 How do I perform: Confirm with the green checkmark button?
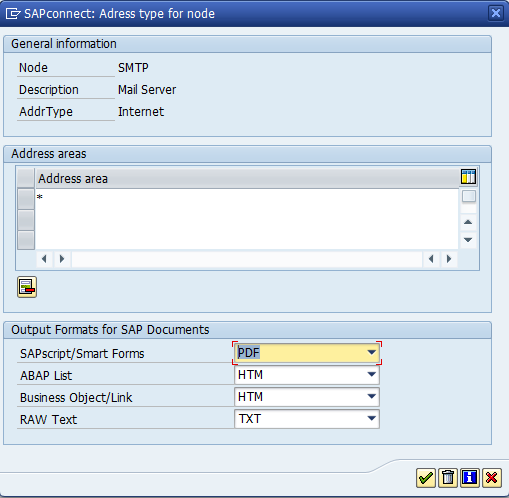[x=426, y=478]
